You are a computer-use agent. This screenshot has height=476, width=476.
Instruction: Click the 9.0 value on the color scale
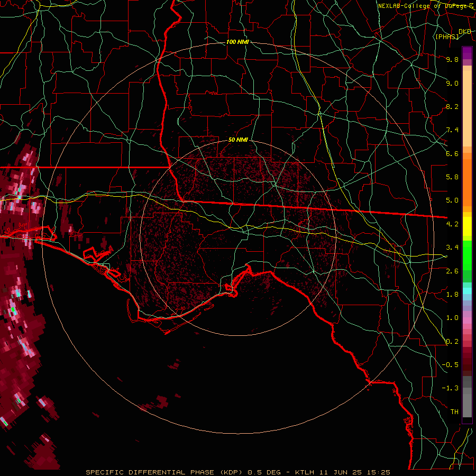coord(452,83)
